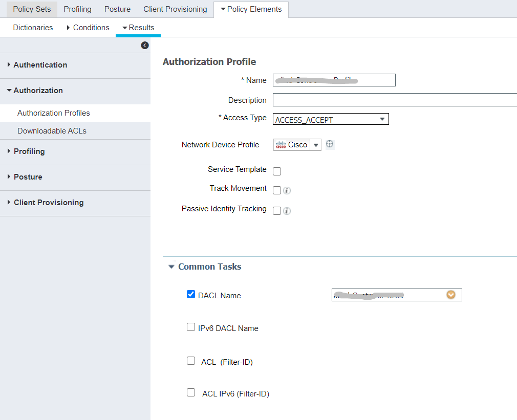Image resolution: width=517 pixels, height=420 pixels.
Task: Collapse the Common Tasks section
Action: pos(172,266)
